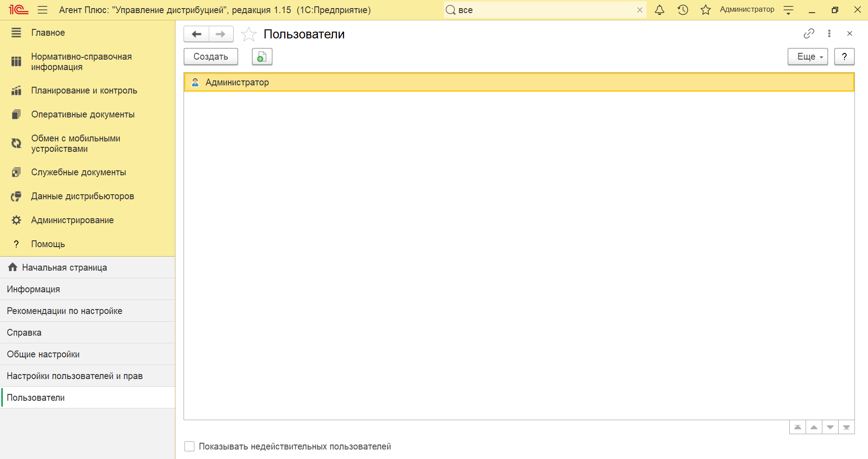The height and width of the screenshot is (459, 868).
Task: Move down one row arrow button
Action: tap(830, 427)
